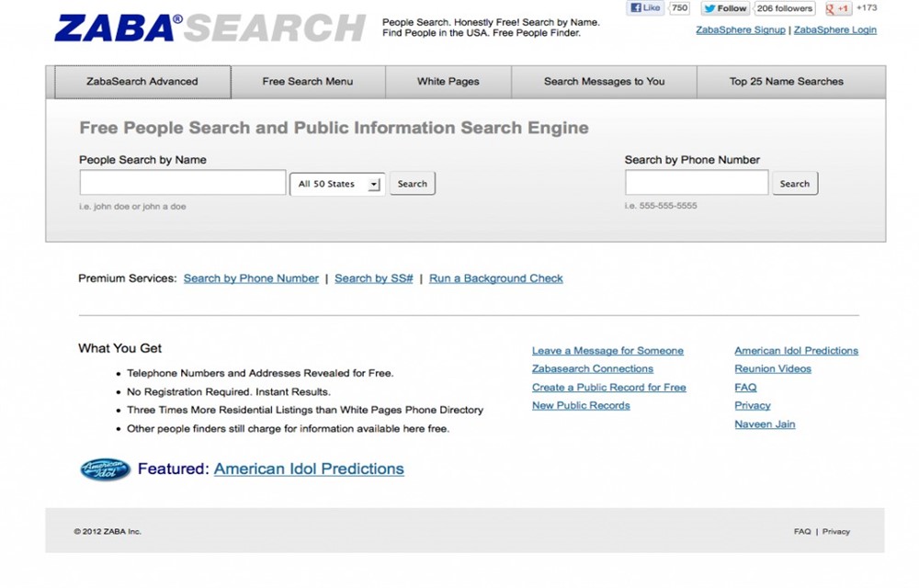Click the 'No Registration Required' bullet text

click(229, 391)
